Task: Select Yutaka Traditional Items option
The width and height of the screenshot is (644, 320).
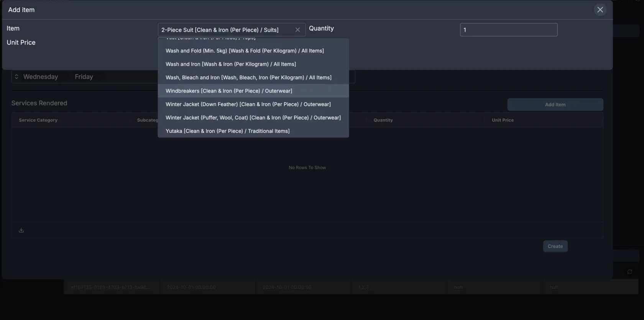Action: (x=228, y=131)
